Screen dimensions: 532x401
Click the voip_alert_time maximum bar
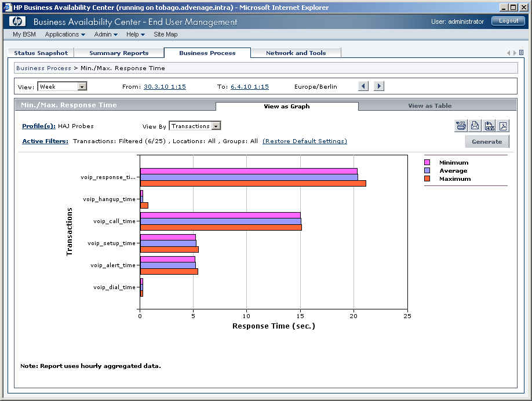pyautogui.click(x=169, y=271)
